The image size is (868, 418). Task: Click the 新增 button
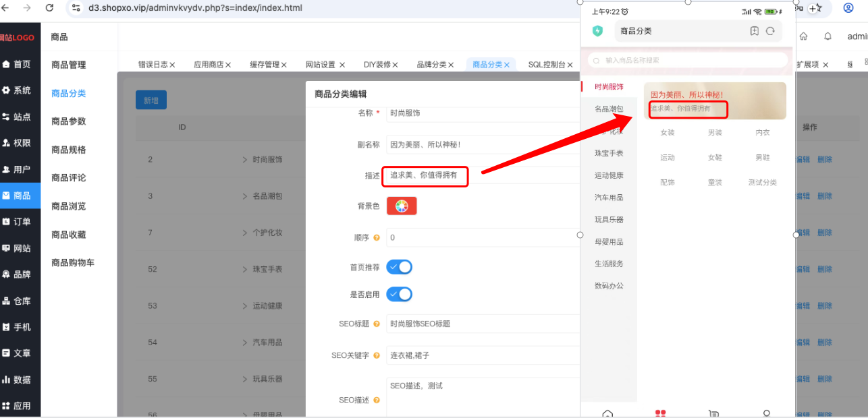[151, 100]
